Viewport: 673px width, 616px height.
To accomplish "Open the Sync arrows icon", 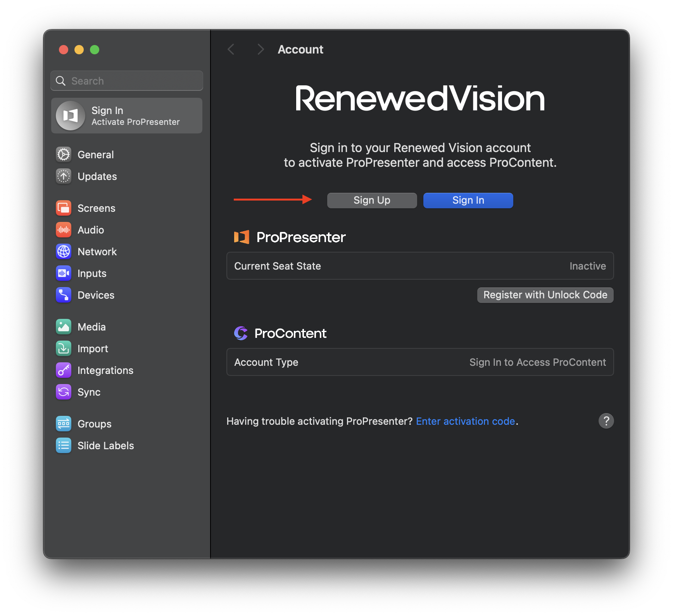I will tap(64, 392).
